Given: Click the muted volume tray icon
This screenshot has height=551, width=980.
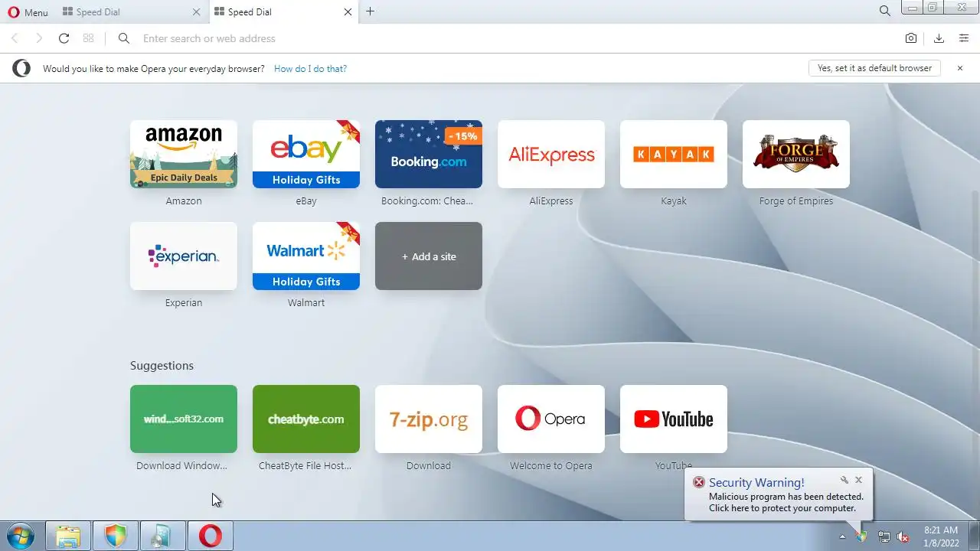Looking at the screenshot, I should 903,536.
